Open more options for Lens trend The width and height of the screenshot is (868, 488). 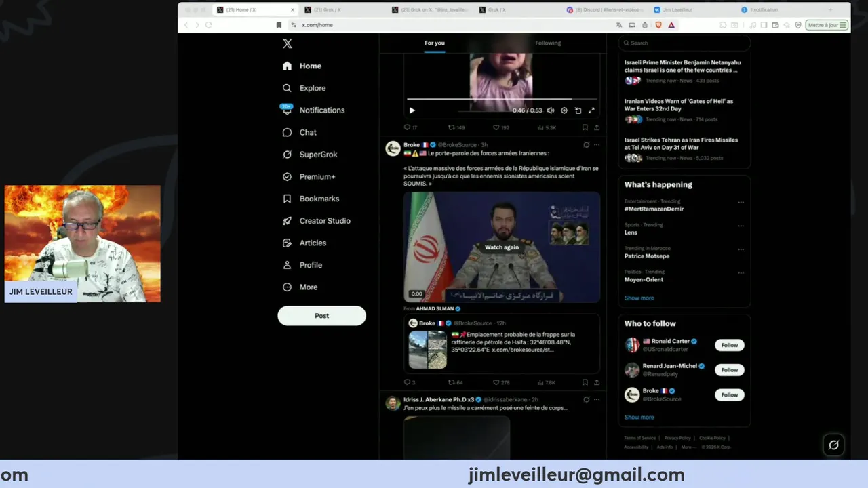coord(741,226)
